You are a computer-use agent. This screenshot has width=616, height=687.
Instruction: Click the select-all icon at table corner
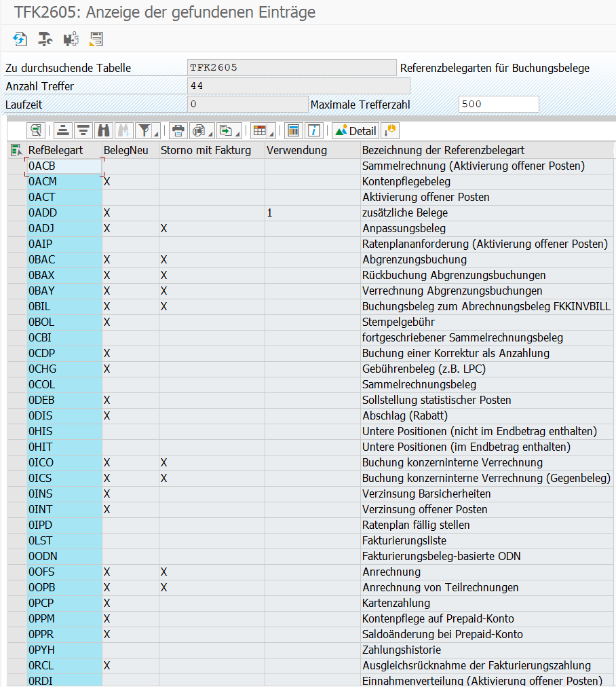pos(16,150)
